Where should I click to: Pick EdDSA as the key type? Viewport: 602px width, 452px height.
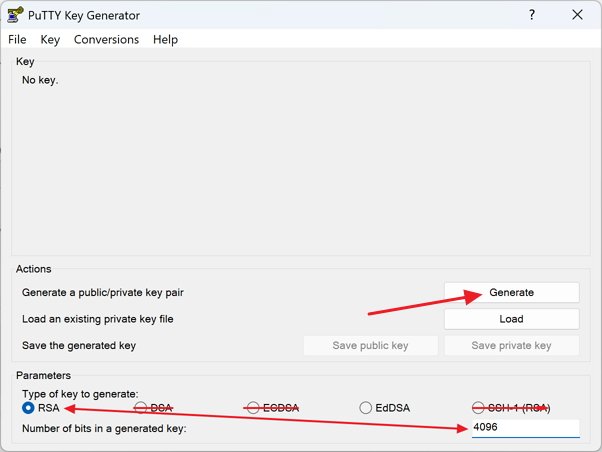click(x=366, y=408)
